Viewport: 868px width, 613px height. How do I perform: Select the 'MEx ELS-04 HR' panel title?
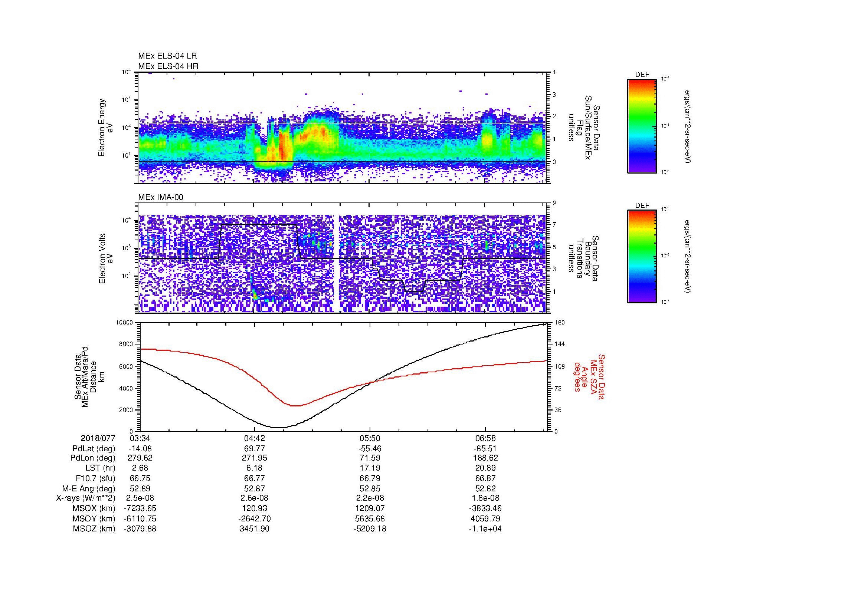point(168,66)
